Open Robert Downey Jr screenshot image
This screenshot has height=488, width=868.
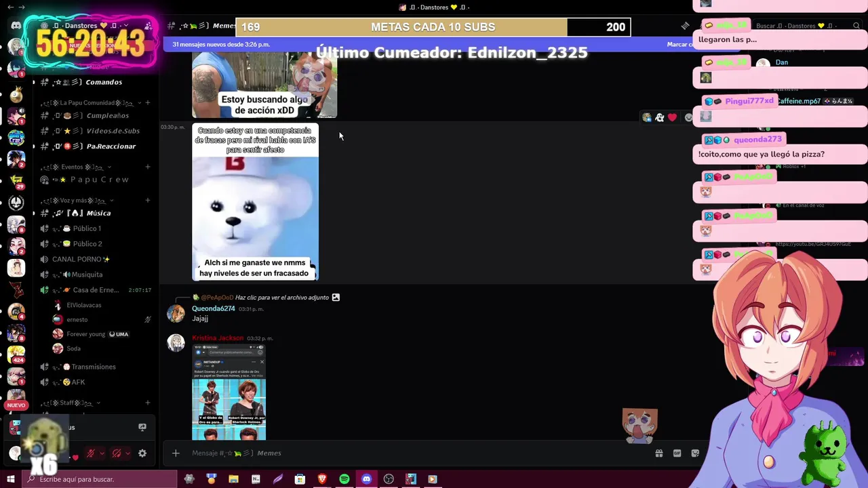229,392
